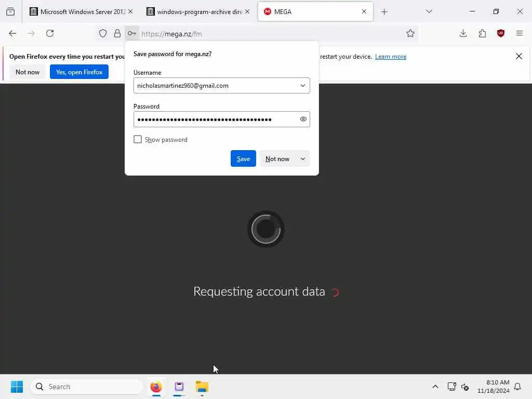Open the Learn more link
Image resolution: width=532 pixels, height=399 pixels.
click(391, 57)
